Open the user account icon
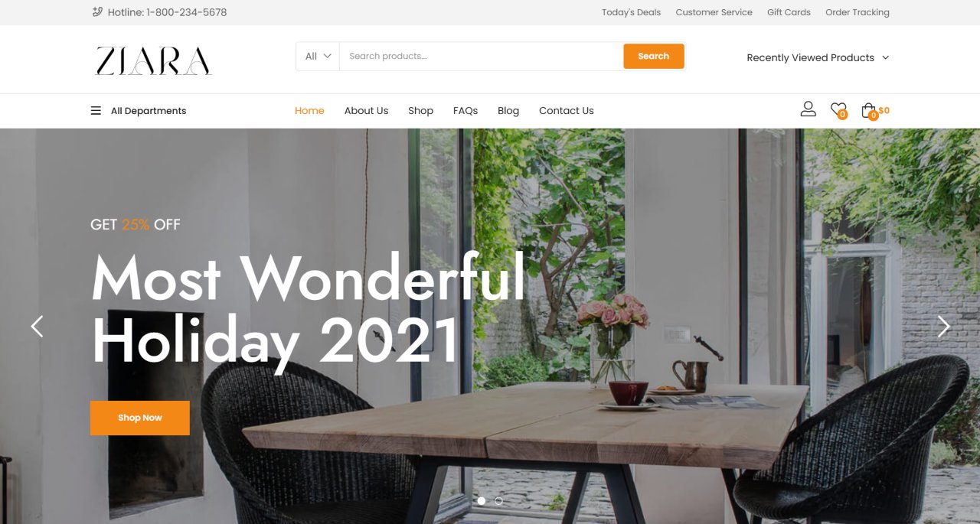 pos(808,109)
